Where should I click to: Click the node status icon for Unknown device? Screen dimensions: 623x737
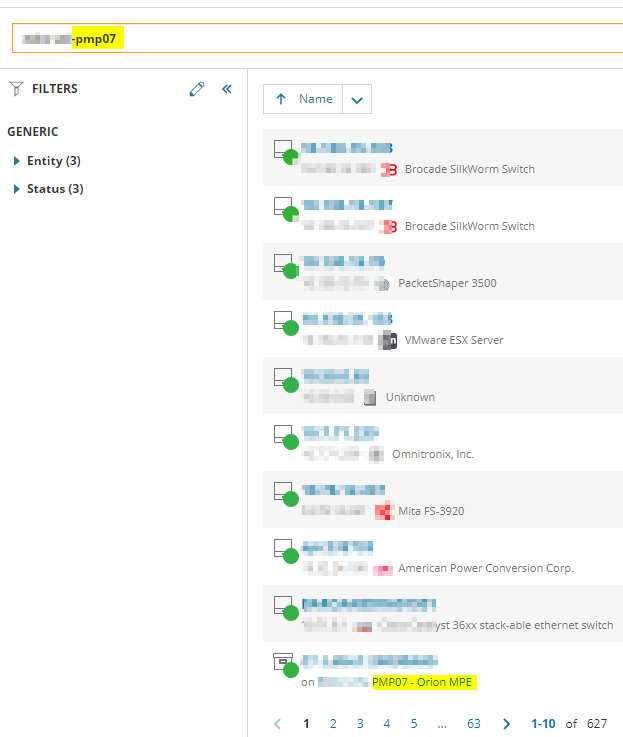coord(286,380)
